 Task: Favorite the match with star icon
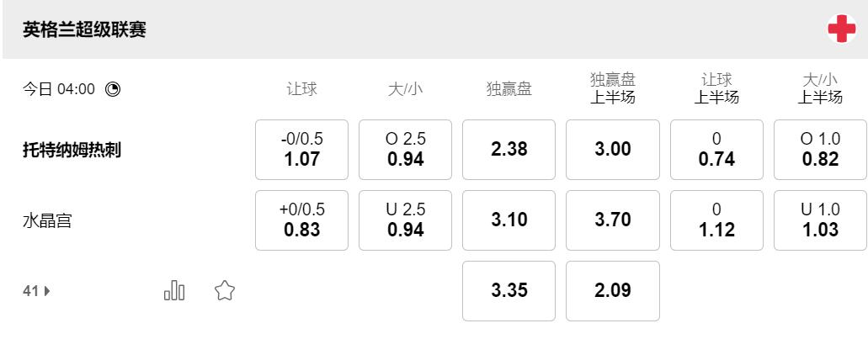[x=224, y=291]
